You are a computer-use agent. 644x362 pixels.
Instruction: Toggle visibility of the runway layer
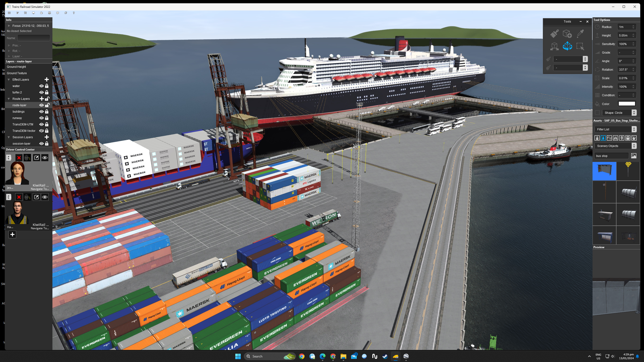[x=42, y=118]
